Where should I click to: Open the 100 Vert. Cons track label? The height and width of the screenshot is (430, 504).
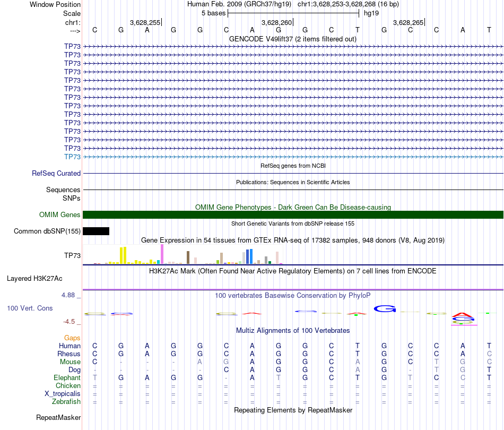tap(30, 308)
